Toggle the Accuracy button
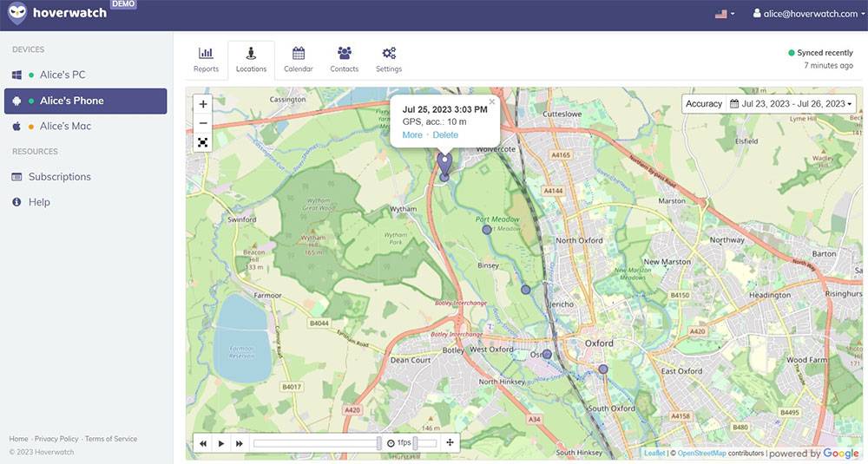The width and height of the screenshot is (868, 464). (x=704, y=103)
